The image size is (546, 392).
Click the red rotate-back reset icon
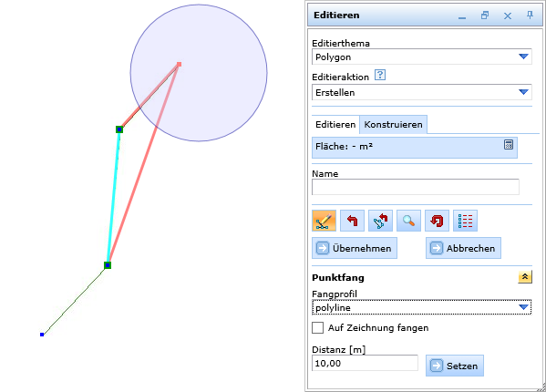437,221
